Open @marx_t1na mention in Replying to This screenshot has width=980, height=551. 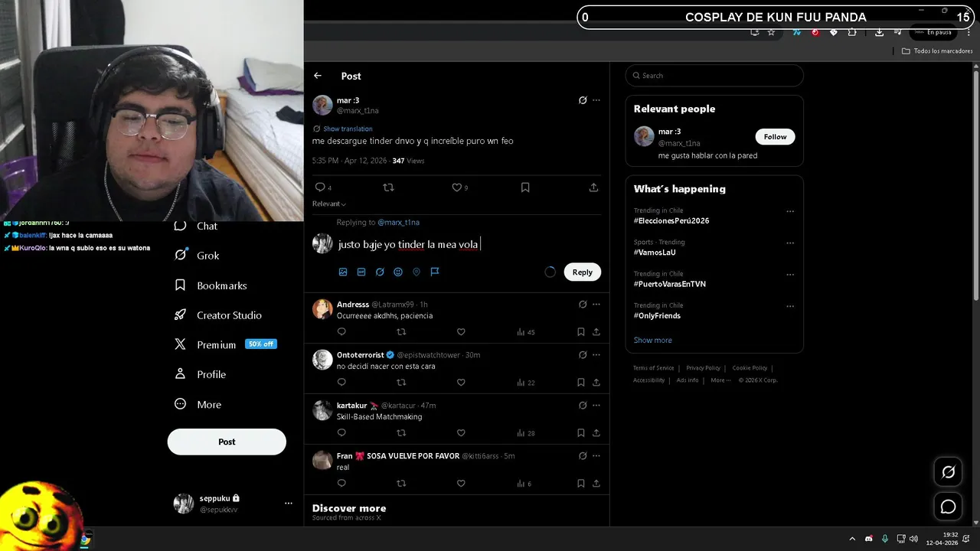coord(398,222)
